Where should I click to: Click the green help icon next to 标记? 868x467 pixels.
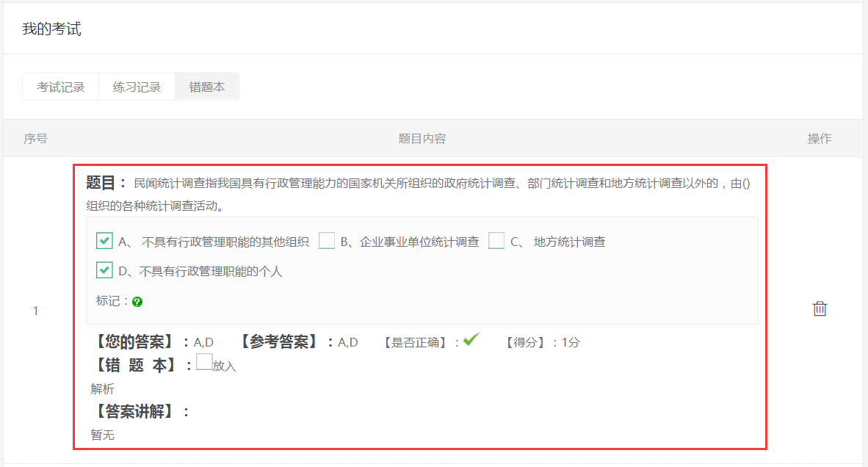[x=137, y=301]
